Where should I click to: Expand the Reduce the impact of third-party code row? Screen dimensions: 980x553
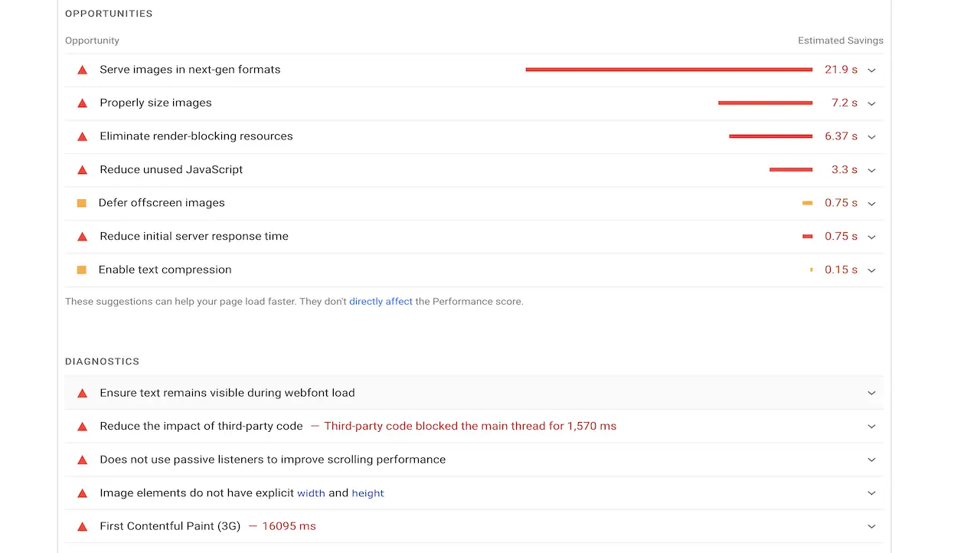point(871,426)
